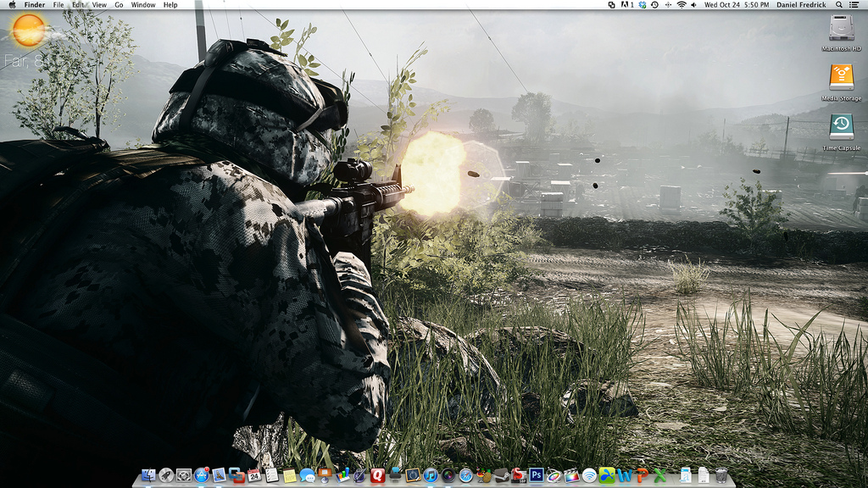Screen dimensions: 868x488
Task: Open the pineapple cocktail app icon in dock
Action: click(x=484, y=475)
